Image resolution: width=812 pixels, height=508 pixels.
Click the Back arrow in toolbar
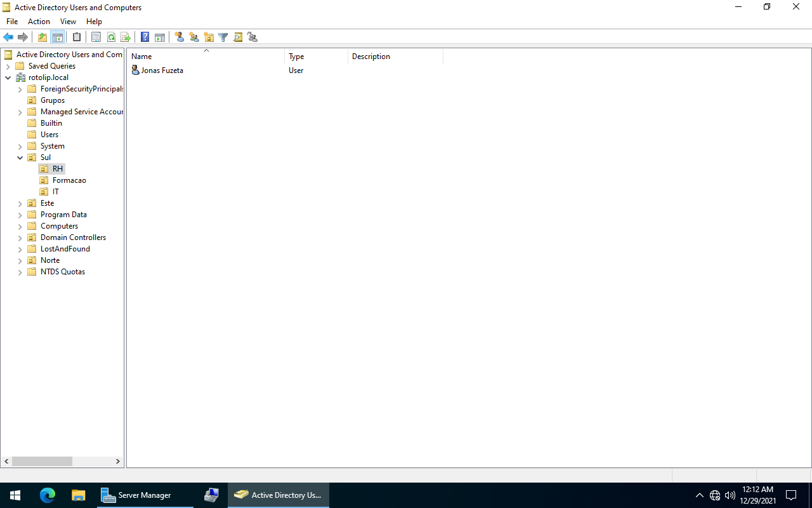[x=8, y=37]
